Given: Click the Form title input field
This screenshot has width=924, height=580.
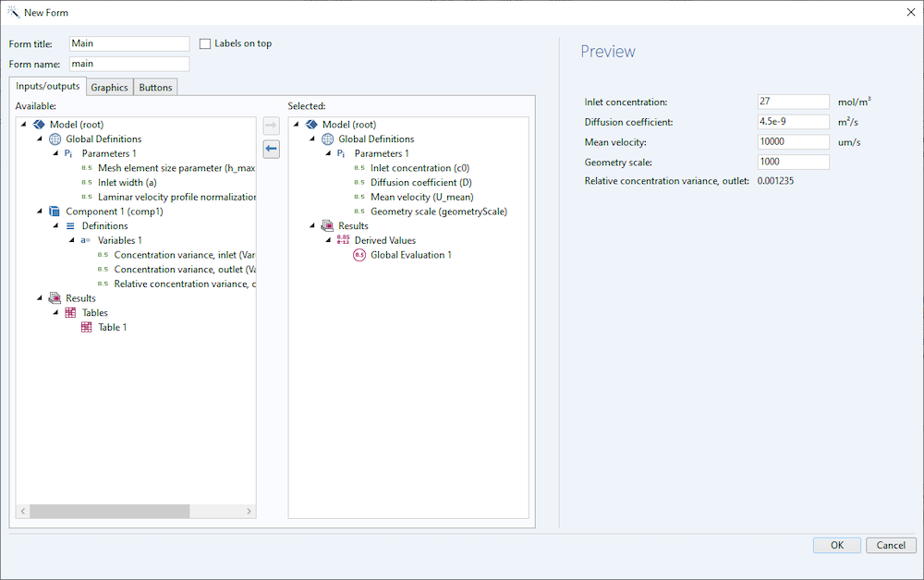Looking at the screenshot, I should [129, 43].
